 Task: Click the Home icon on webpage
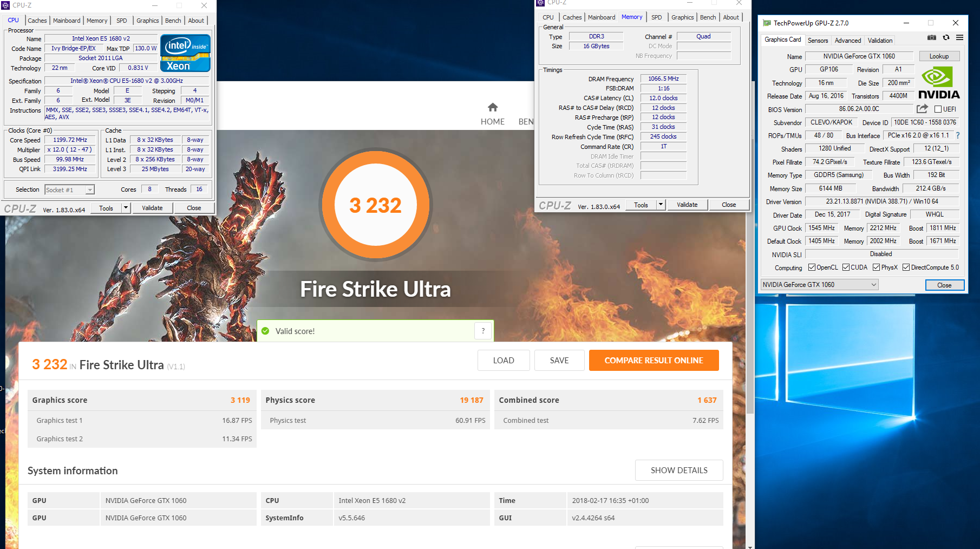[492, 107]
